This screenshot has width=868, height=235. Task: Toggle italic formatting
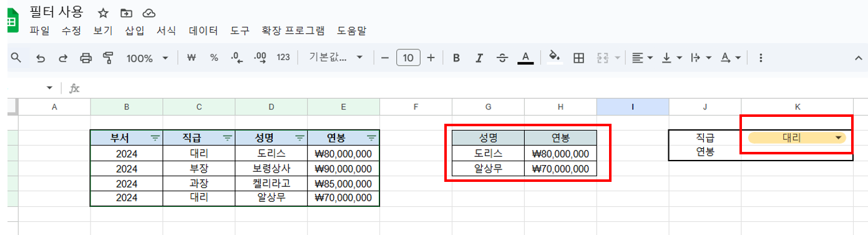click(479, 58)
